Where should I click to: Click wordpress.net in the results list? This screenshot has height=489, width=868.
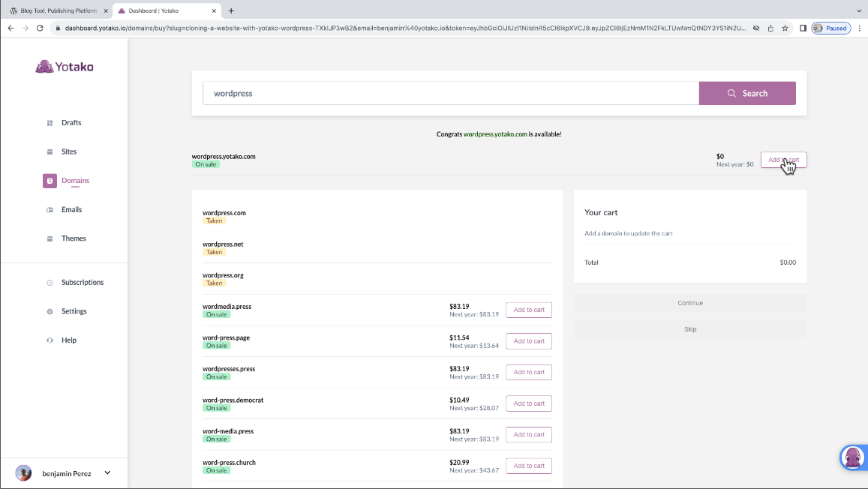tap(223, 244)
